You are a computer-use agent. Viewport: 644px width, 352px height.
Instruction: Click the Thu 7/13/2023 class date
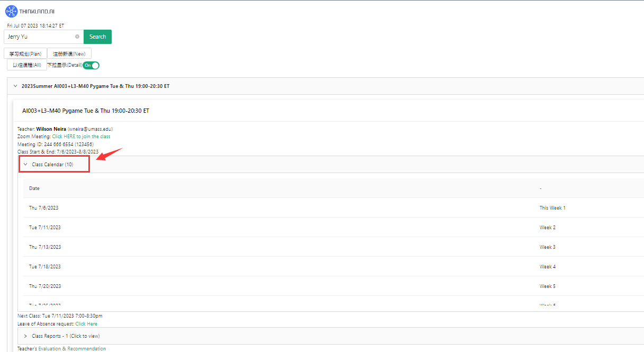coord(45,247)
